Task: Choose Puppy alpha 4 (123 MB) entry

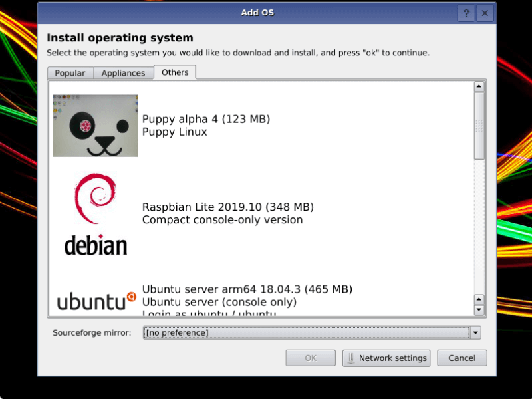Action: [206, 119]
